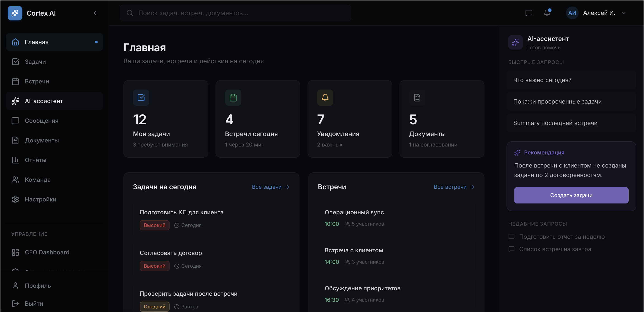Image resolution: width=644 pixels, height=312 pixels.
Task: Open the AI-ассистент sidebar item
Action: 54,101
